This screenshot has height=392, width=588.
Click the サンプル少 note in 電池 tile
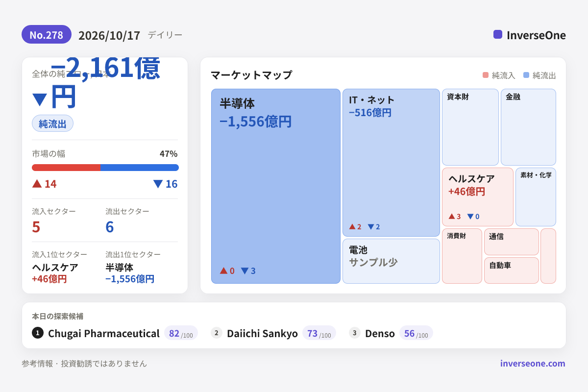coord(373,262)
